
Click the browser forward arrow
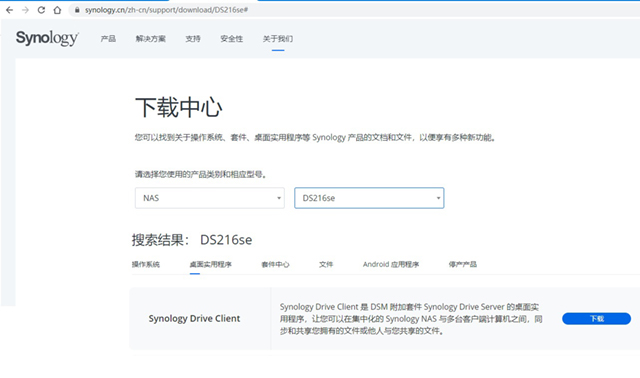coord(25,10)
